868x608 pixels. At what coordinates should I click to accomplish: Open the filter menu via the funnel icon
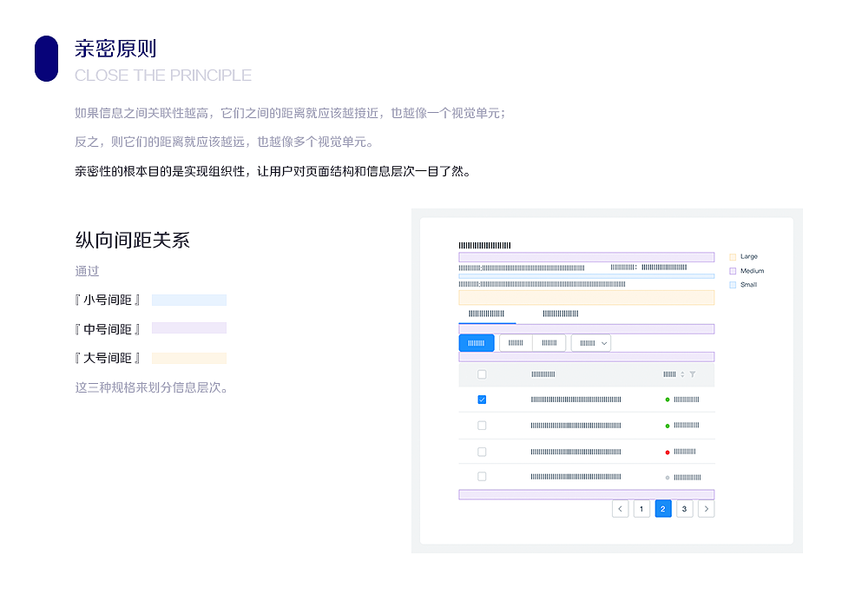[694, 373]
